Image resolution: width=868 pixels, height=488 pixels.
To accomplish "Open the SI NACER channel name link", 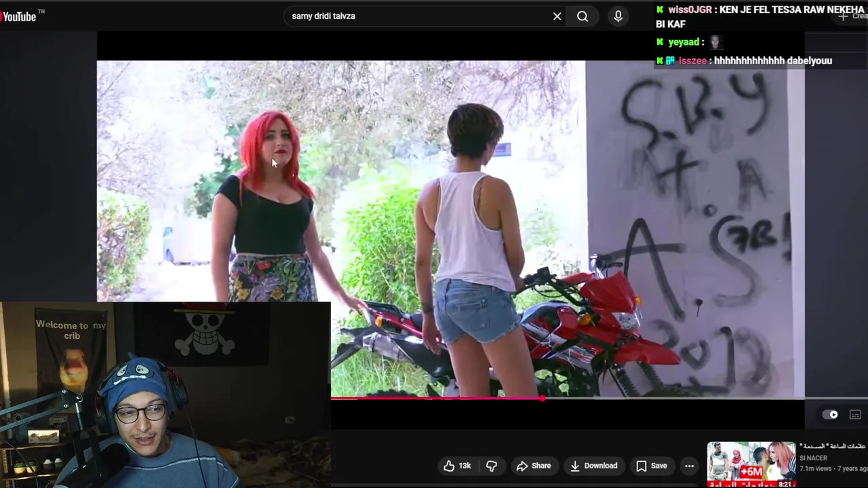I will pyautogui.click(x=813, y=458).
